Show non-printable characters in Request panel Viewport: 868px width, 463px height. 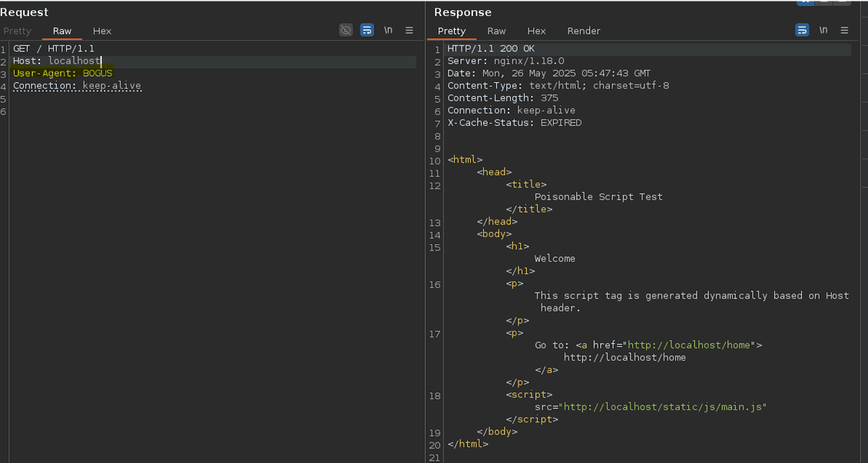point(389,30)
